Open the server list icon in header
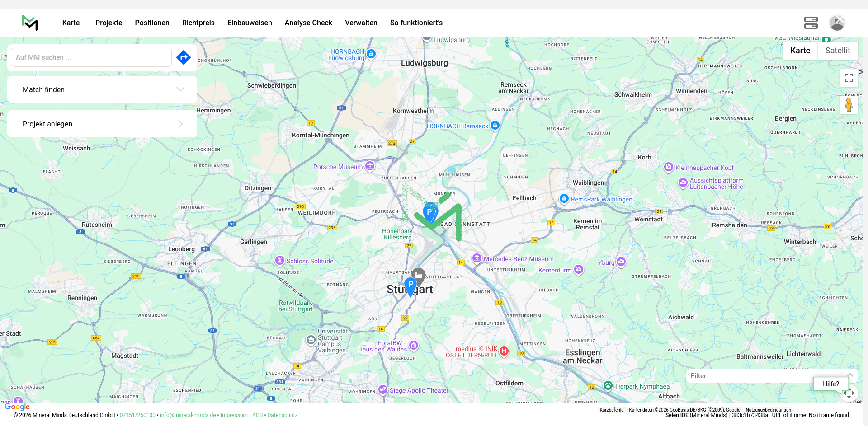 tap(811, 23)
